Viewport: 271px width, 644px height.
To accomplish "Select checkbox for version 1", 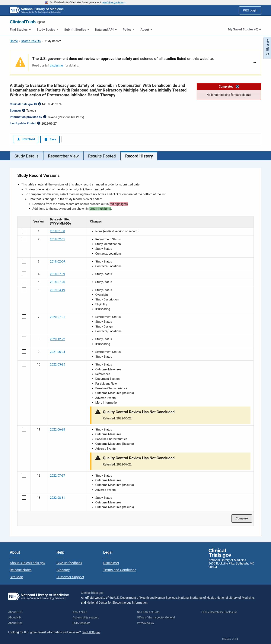I will [x=24, y=231].
